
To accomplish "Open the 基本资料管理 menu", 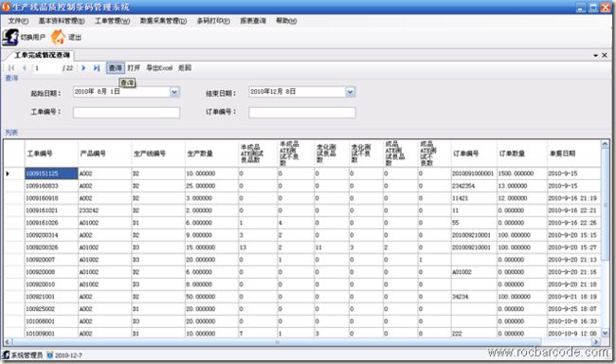I will (x=62, y=21).
